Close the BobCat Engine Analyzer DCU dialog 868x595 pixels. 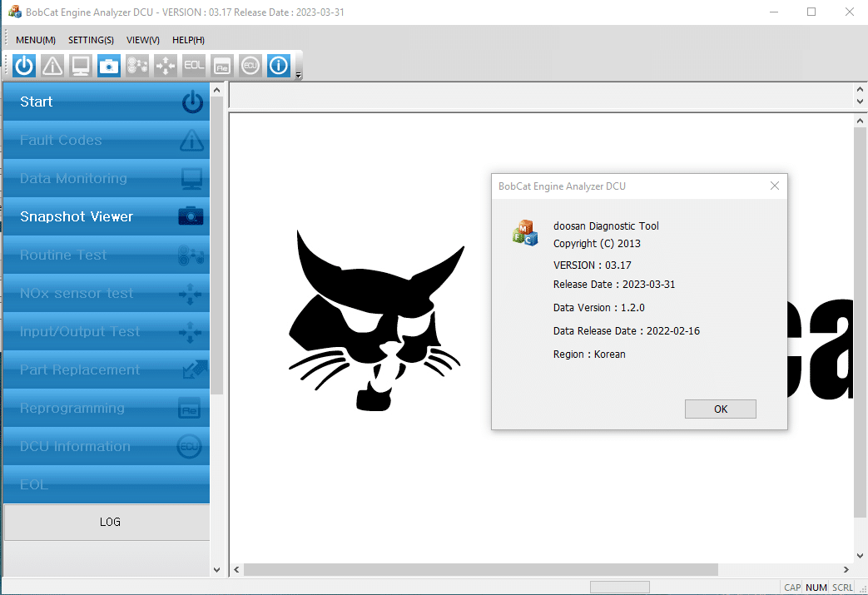[x=774, y=186]
